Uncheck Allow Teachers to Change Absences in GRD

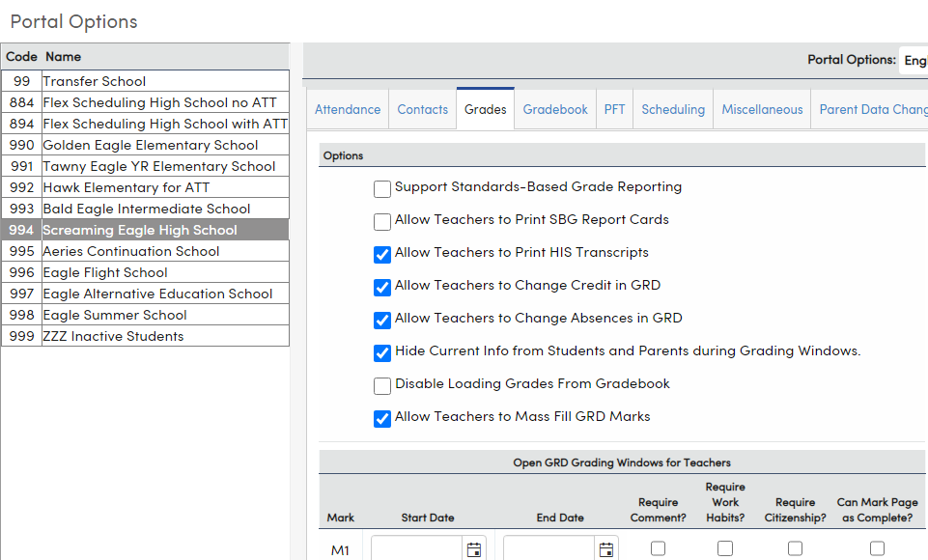tap(381, 320)
